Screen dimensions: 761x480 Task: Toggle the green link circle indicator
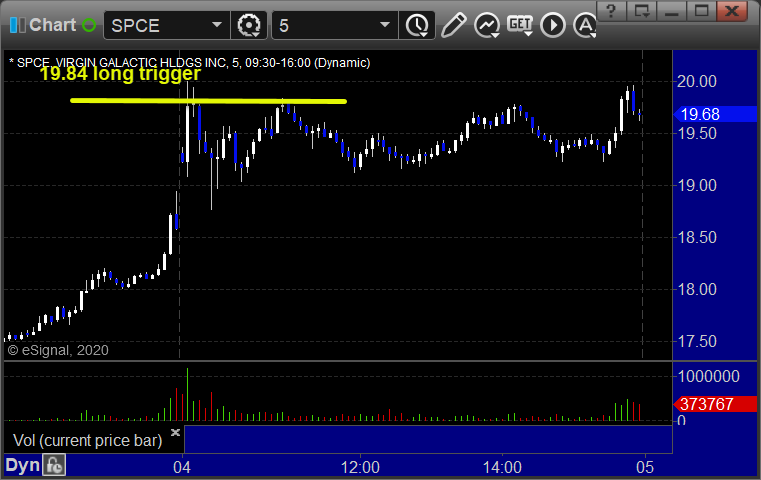(89, 25)
